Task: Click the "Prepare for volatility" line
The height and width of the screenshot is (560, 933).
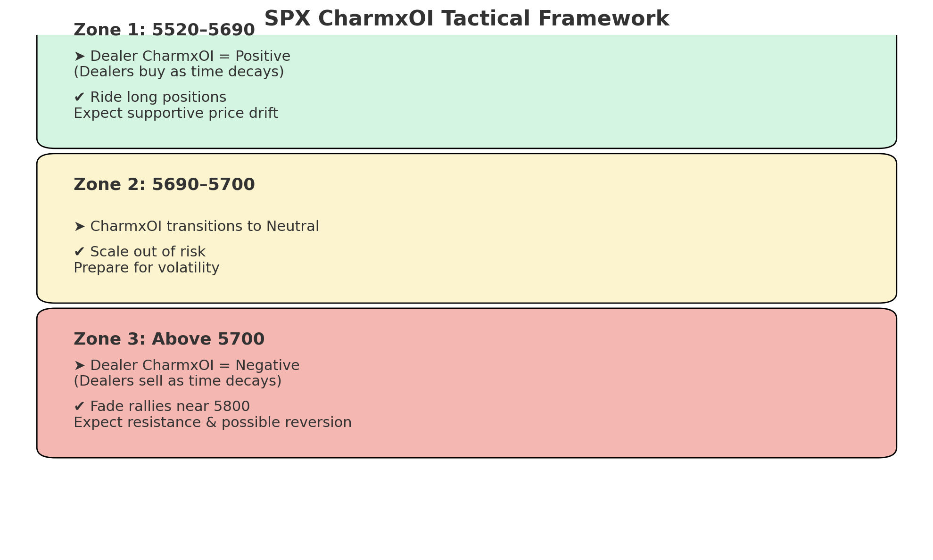Action: coord(147,268)
